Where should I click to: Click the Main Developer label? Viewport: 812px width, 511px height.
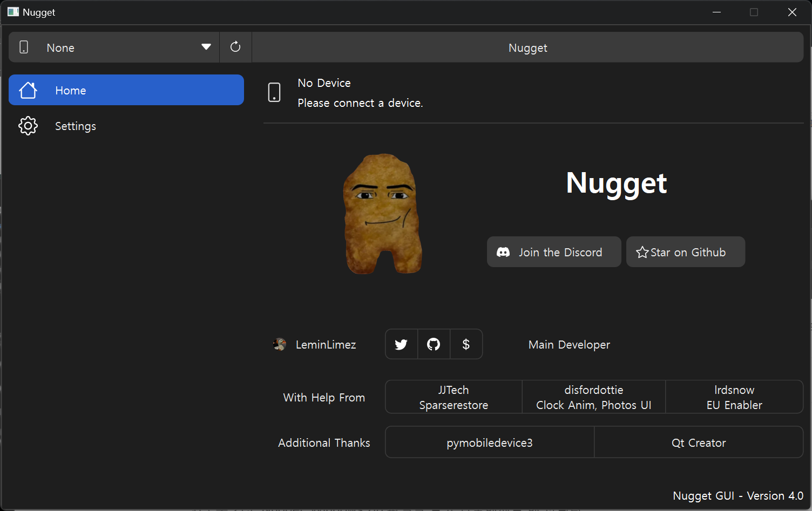[569, 344]
